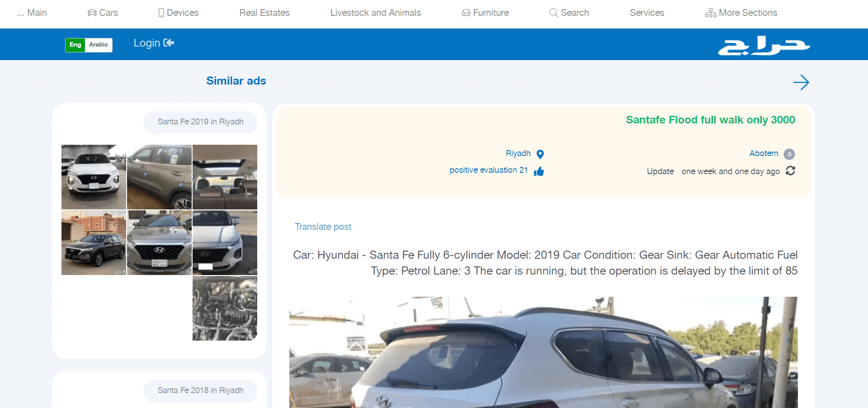Open Santa Fe 2018 in Riyadh ad
Image resolution: width=868 pixels, height=408 pixels.
(x=200, y=391)
